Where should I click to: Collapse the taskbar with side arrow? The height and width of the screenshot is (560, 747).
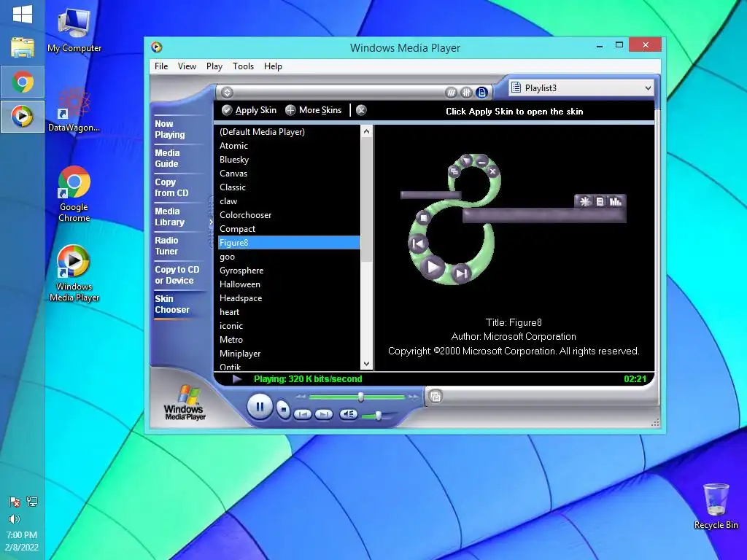211,222
